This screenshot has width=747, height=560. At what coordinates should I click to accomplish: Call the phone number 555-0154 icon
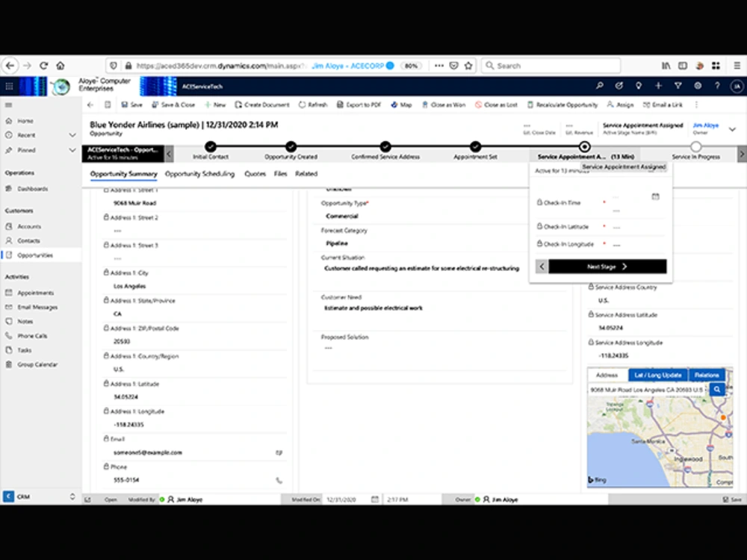click(x=279, y=480)
